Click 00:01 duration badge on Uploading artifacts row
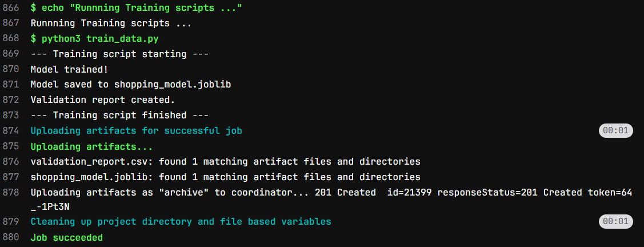The image size is (644, 247). [615, 131]
